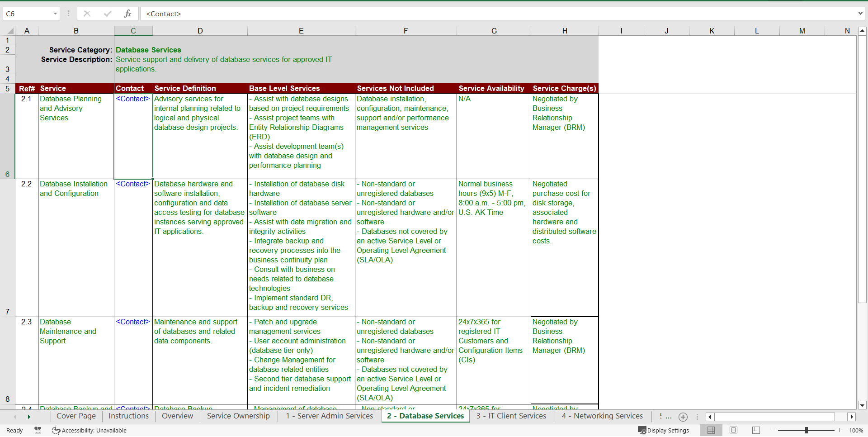
Task: Click the Insert Function (fx) icon
Action: pyautogui.click(x=128, y=14)
